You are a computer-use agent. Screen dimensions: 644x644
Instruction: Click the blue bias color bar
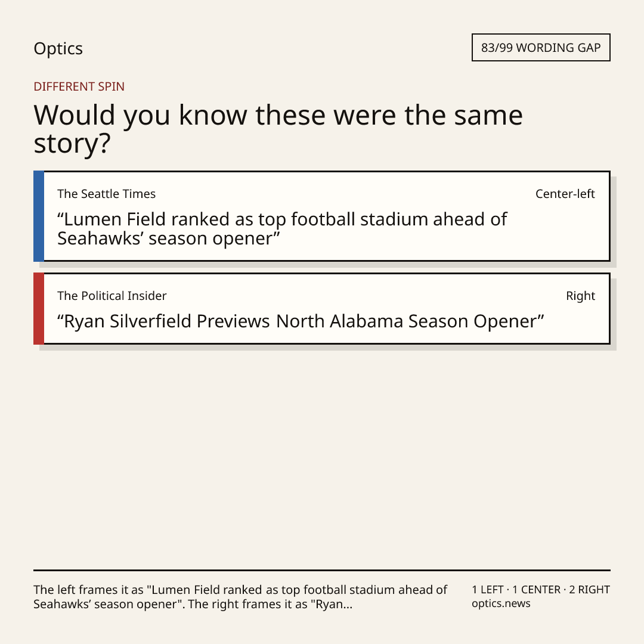pyautogui.click(x=39, y=216)
